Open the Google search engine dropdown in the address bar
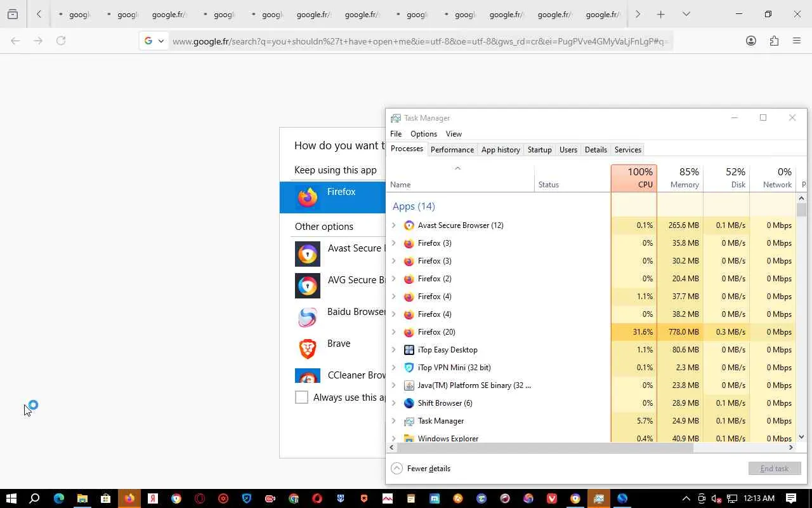 click(x=154, y=41)
